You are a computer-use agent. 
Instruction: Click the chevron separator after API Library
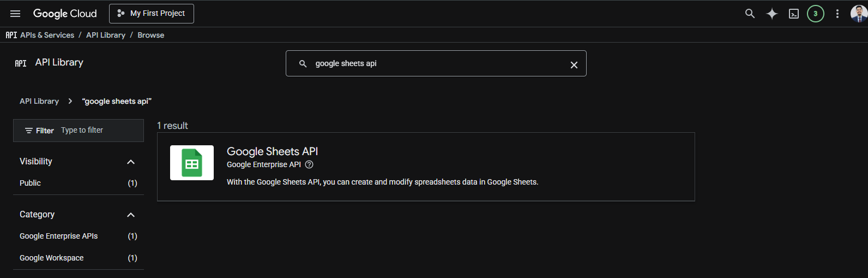click(70, 101)
